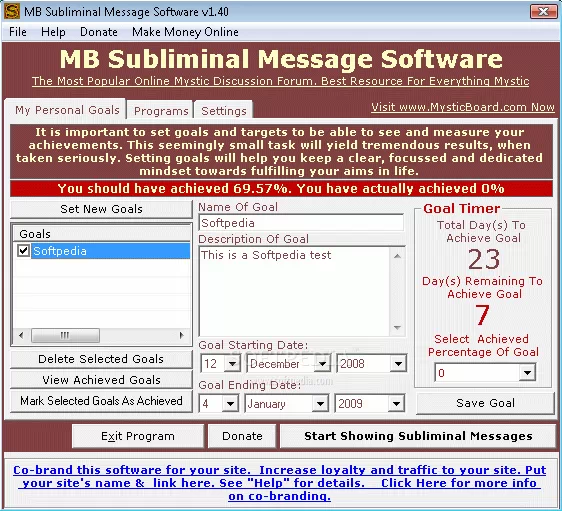Close the MB Subliminal Message Software window

[543, 12]
